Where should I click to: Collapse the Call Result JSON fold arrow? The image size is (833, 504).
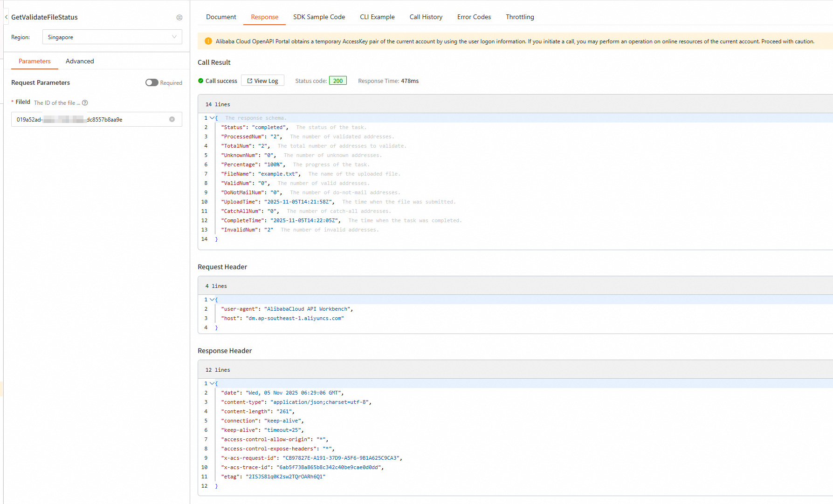[x=212, y=118]
